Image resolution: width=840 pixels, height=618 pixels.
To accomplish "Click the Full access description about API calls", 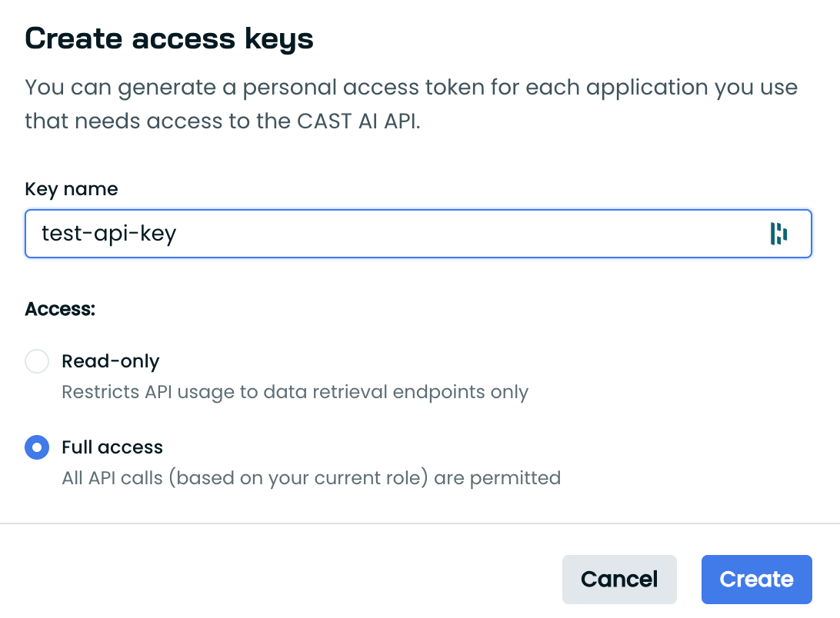I will [x=311, y=478].
